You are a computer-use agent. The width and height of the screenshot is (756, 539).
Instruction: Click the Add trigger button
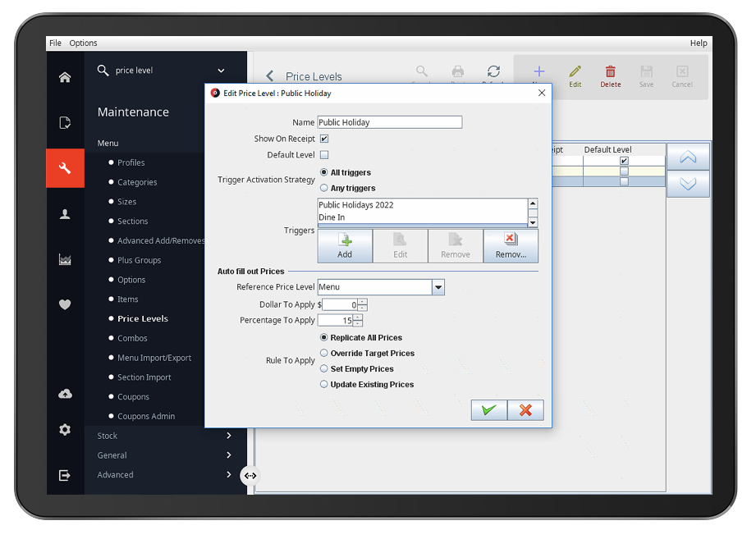[x=345, y=245]
